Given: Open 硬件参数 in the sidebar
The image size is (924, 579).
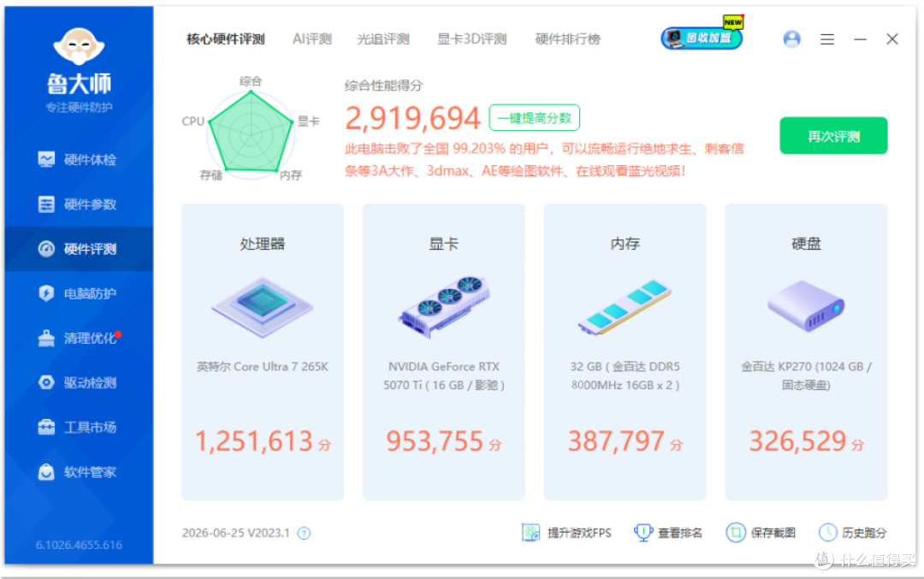Looking at the screenshot, I should point(79,204).
